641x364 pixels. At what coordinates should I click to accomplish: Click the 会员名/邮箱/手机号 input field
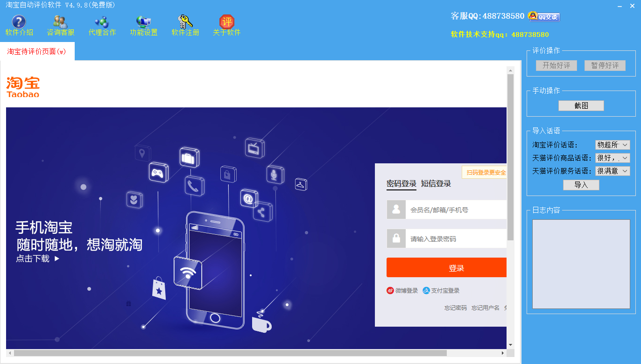click(456, 210)
